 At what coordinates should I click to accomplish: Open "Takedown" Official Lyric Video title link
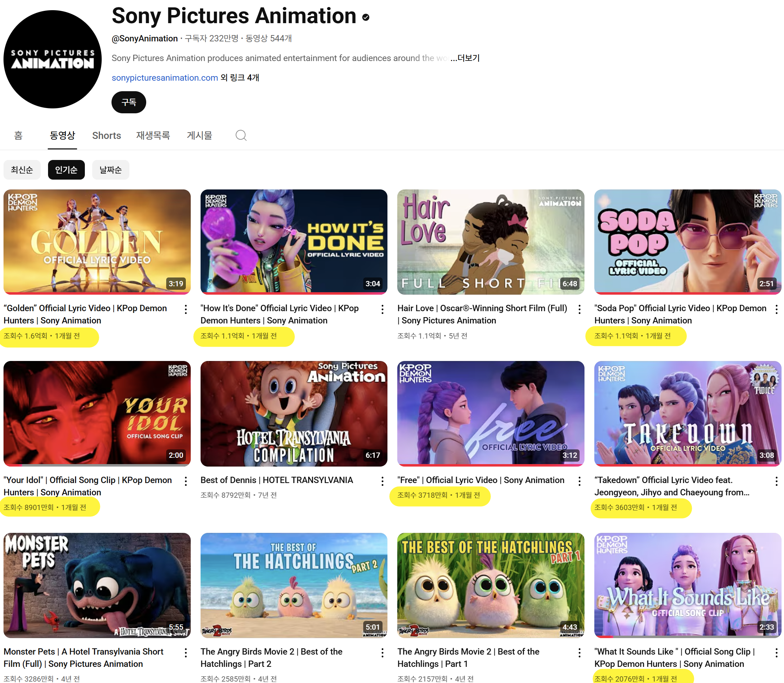tap(671, 486)
